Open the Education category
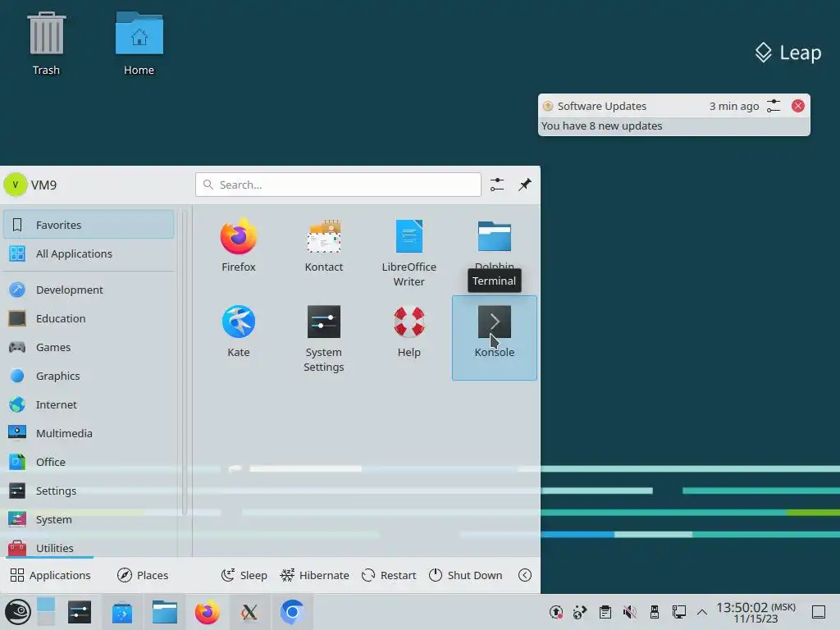This screenshot has height=630, width=840. [x=89, y=319]
